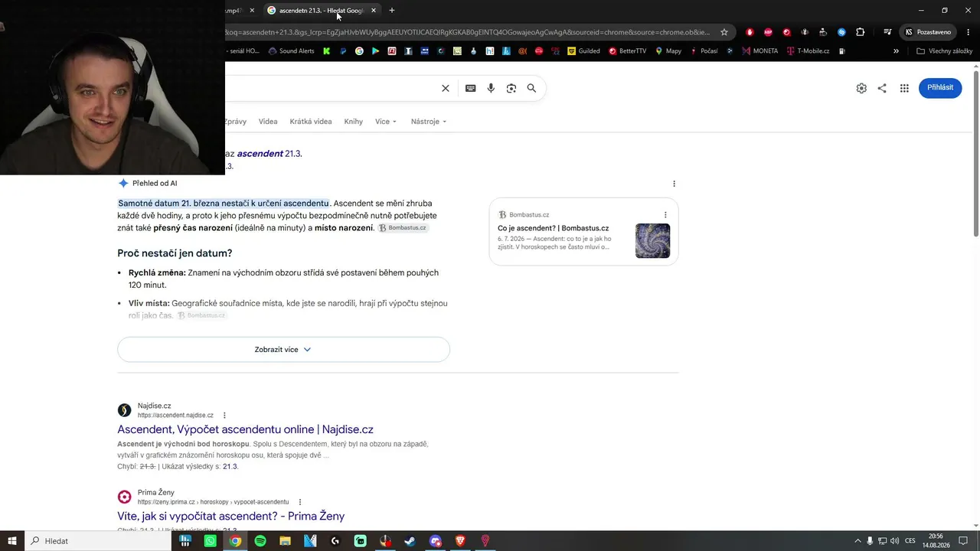
Task: Clear the Google search box text
Action: [446, 88]
